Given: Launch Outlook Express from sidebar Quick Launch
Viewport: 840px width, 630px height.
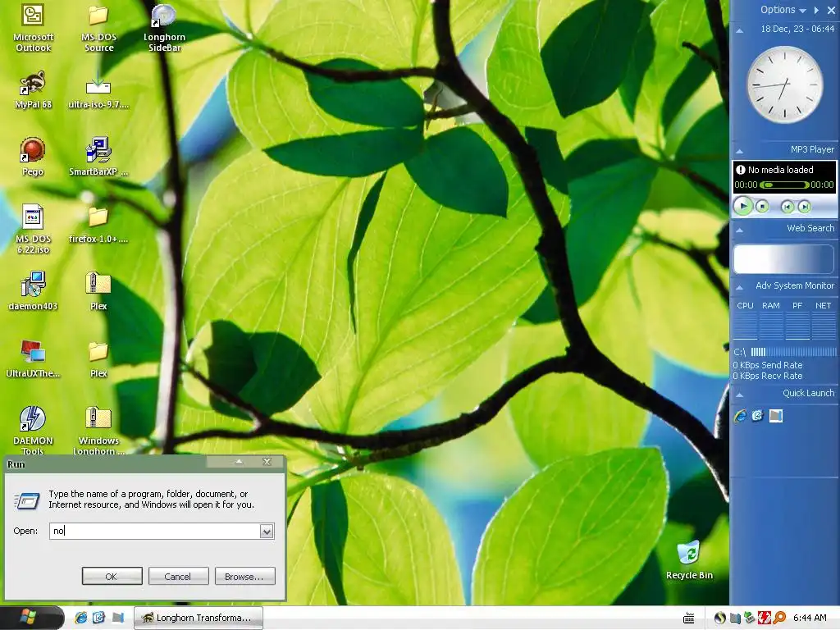Looking at the screenshot, I should pyautogui.click(x=757, y=416).
